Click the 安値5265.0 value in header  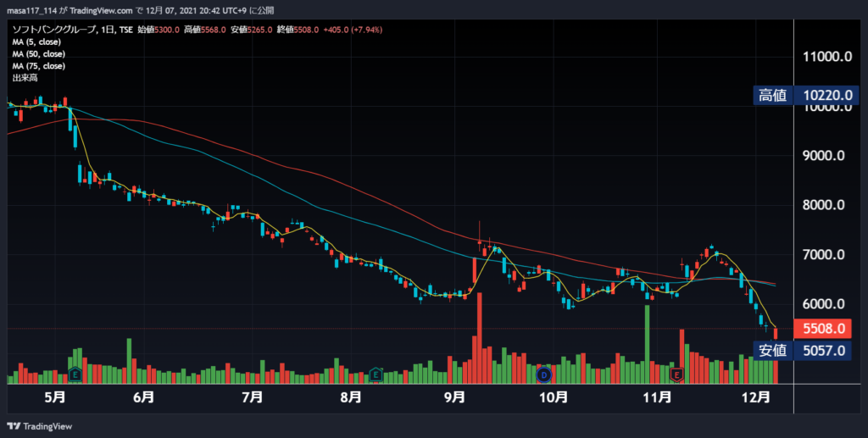(251, 30)
